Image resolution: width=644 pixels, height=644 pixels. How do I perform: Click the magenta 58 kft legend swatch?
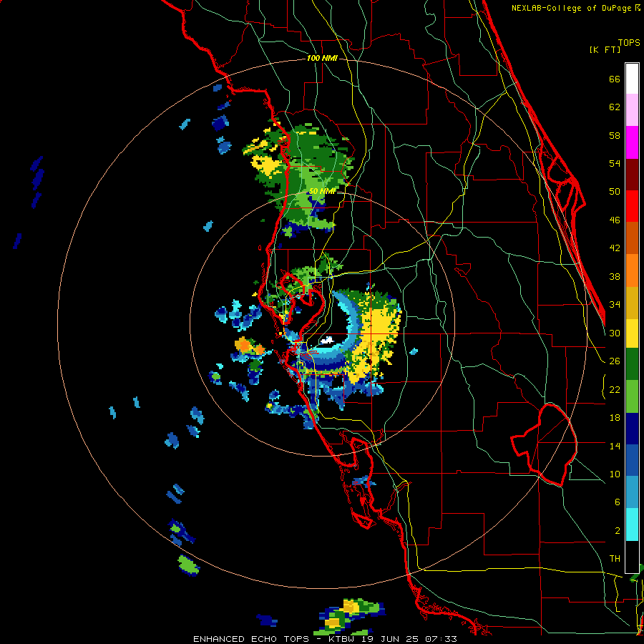[x=632, y=142]
